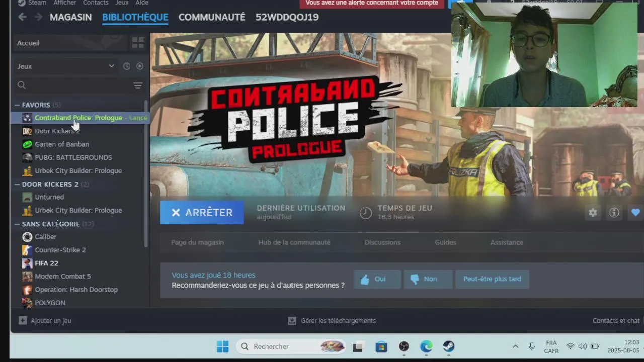Open Gérer les téléchargements

332,321
